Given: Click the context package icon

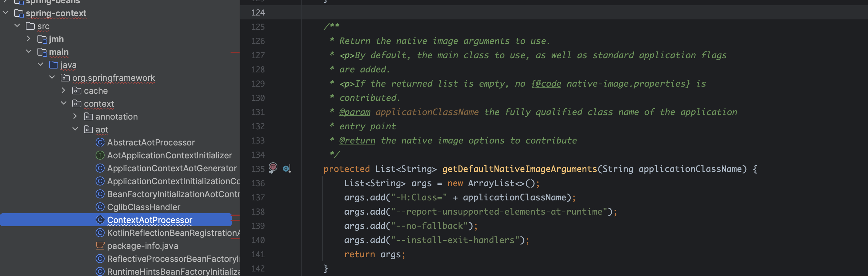Looking at the screenshot, I should pyautogui.click(x=77, y=104).
